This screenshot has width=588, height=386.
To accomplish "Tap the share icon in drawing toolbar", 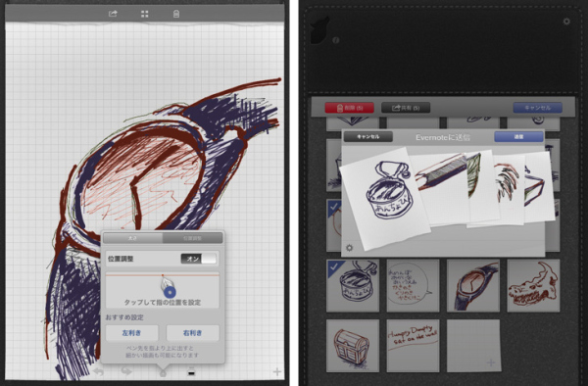I will [x=113, y=14].
